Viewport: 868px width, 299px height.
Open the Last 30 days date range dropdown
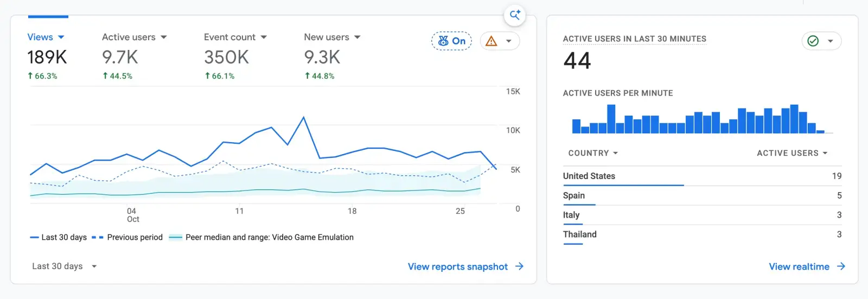65,266
